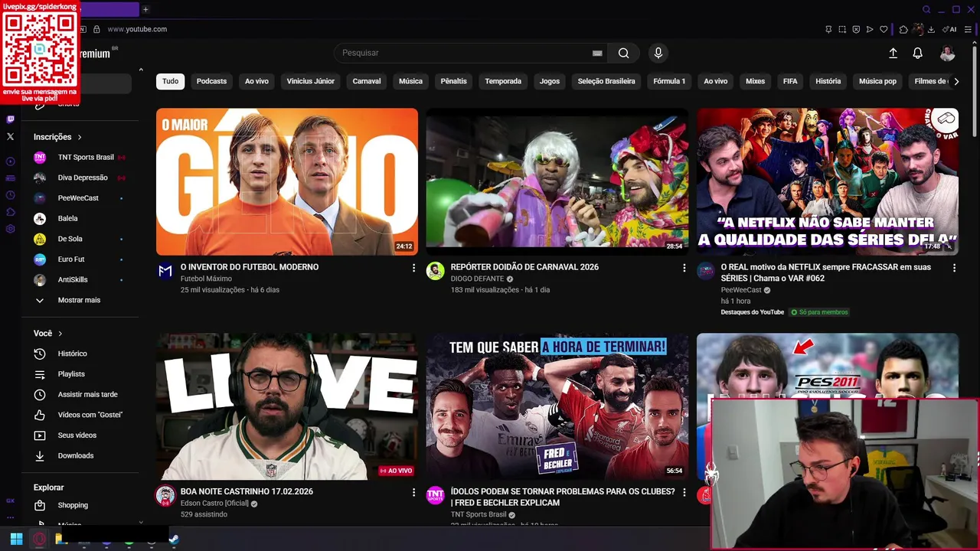Open the AI assistant toolbar button
980x551 pixels.
click(x=949, y=29)
